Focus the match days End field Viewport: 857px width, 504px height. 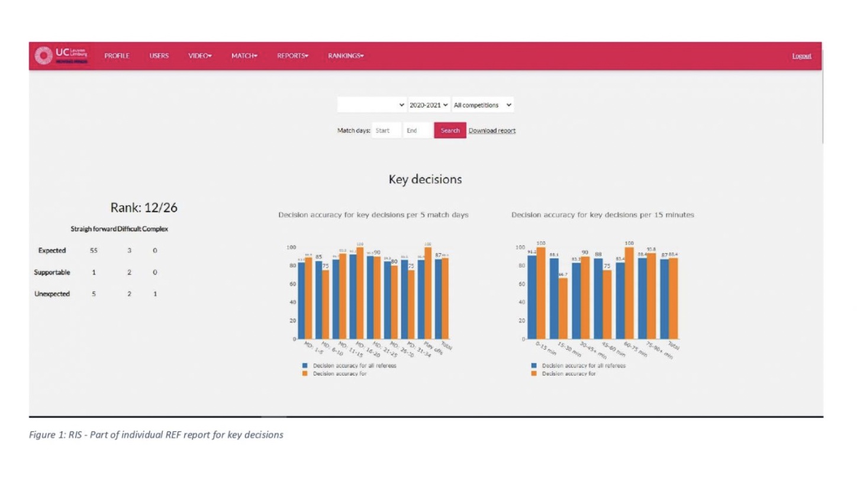point(418,131)
